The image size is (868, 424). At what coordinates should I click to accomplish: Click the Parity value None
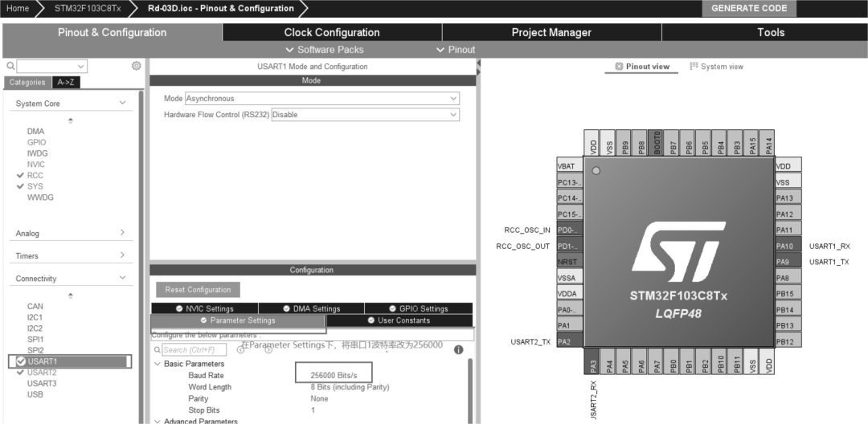[319, 398]
